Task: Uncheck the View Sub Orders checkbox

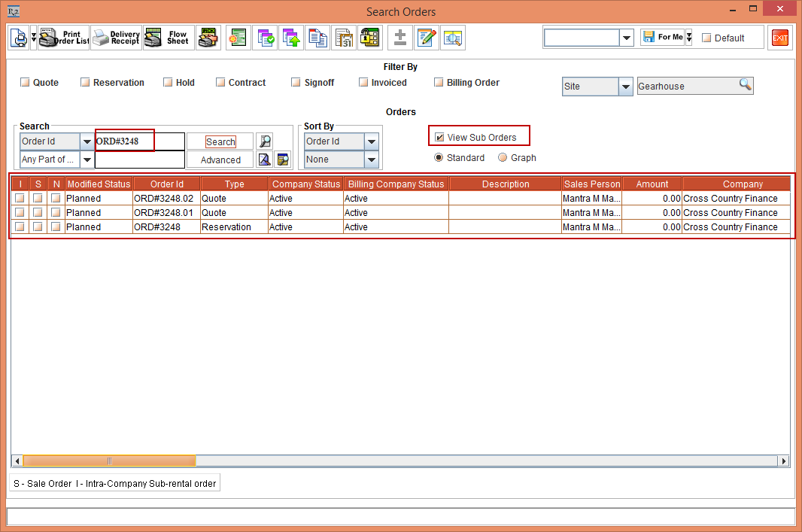Action: [439, 137]
